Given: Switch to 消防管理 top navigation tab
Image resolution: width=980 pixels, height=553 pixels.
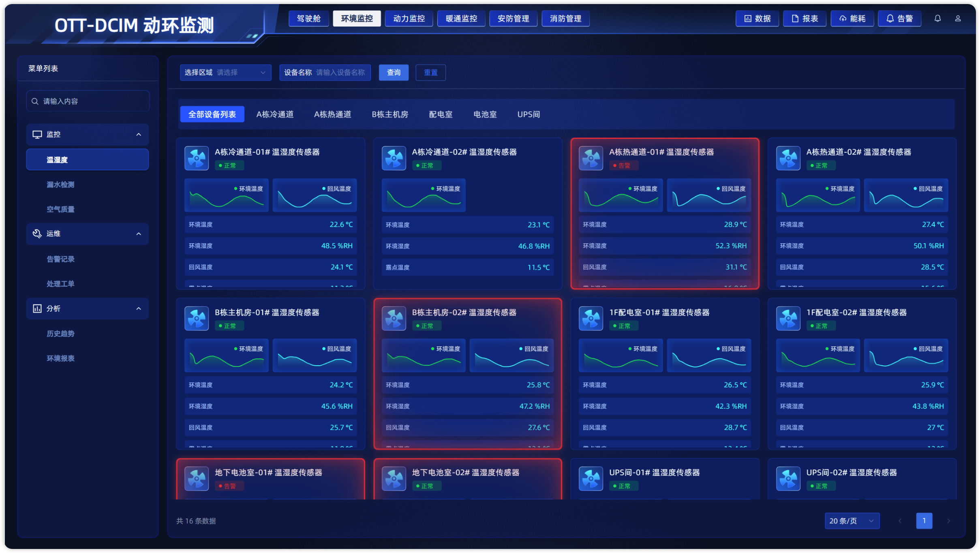Looking at the screenshot, I should coord(566,19).
